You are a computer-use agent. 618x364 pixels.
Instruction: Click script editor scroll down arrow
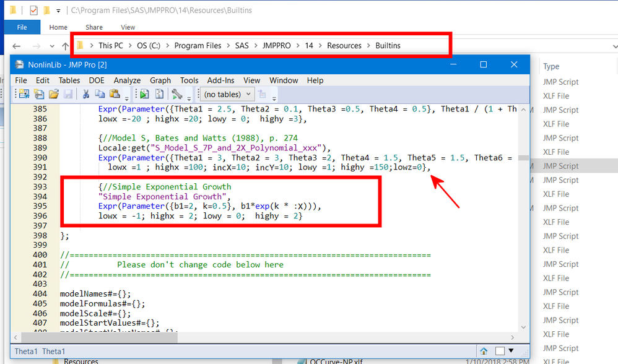coord(523,327)
